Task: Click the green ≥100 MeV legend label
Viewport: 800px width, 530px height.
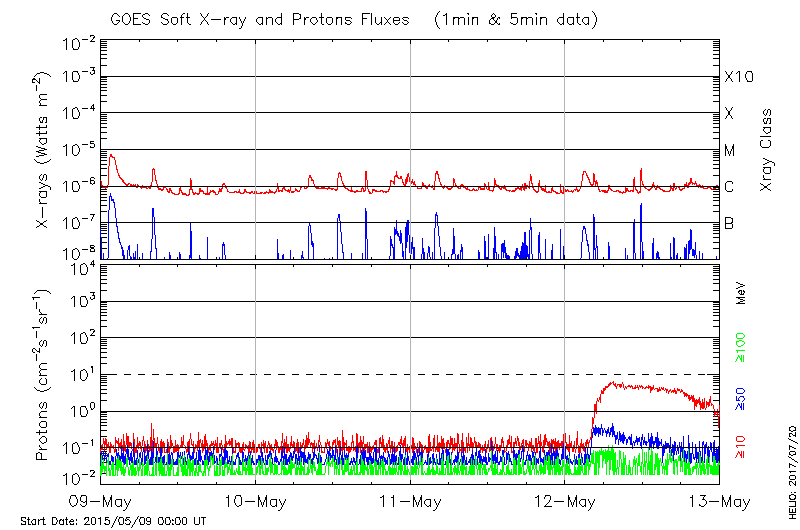Action: pyautogui.click(x=741, y=349)
